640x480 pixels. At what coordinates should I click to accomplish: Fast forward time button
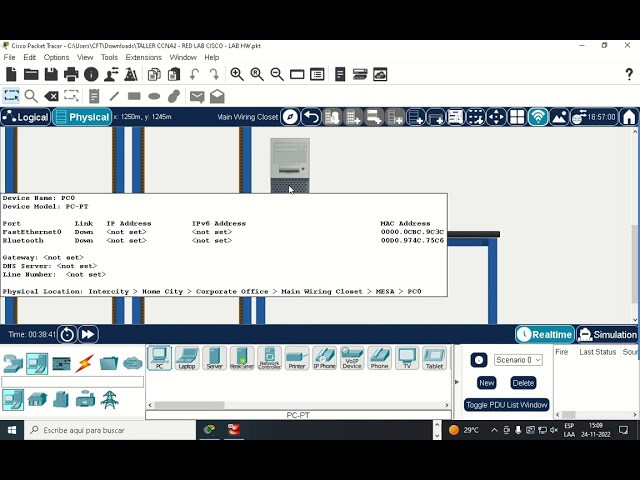88,335
